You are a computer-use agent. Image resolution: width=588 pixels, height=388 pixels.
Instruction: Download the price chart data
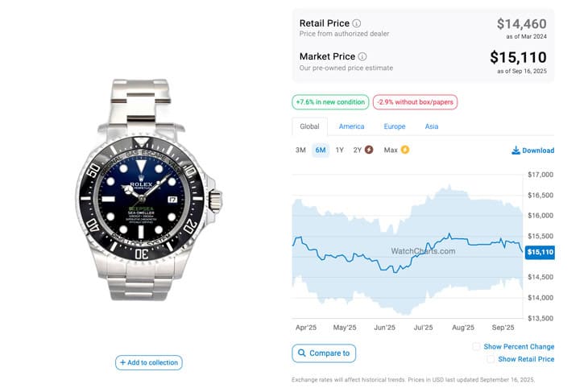tap(532, 151)
